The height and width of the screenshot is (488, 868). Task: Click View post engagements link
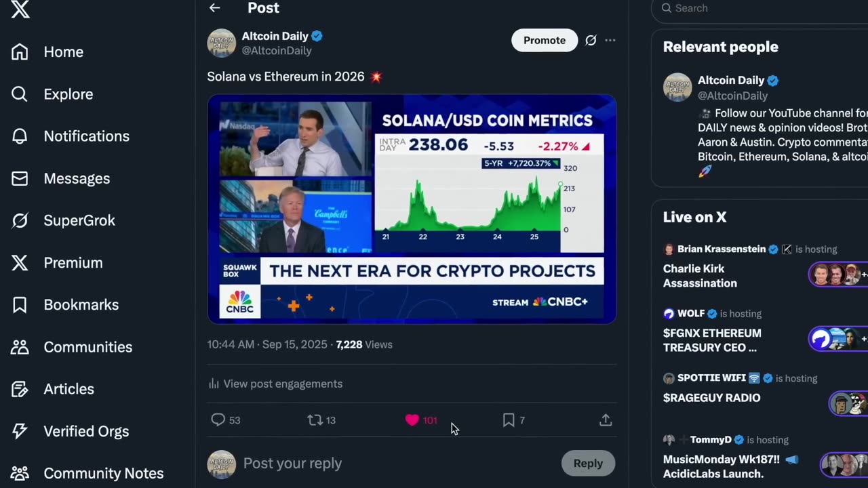coord(283,384)
